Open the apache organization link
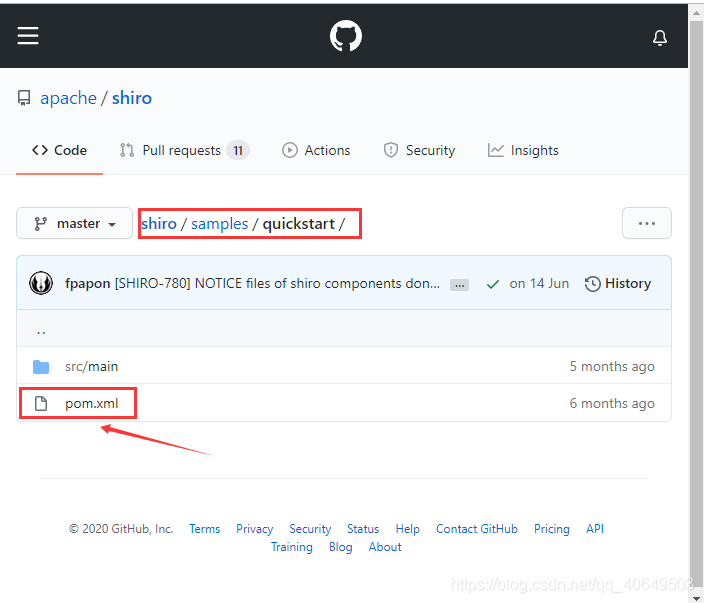This screenshot has width=704, height=603. tap(68, 98)
